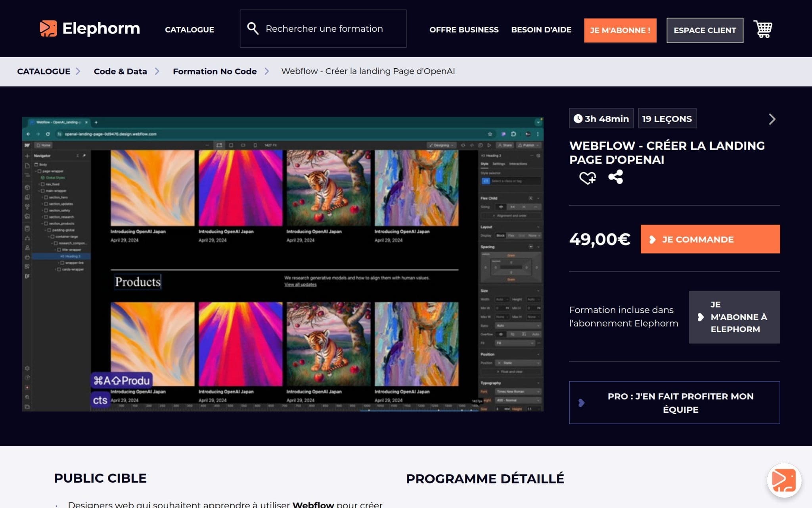Click chevron after Formation No Code breadcrumb
Viewport: 812px width, 508px height.
point(267,71)
